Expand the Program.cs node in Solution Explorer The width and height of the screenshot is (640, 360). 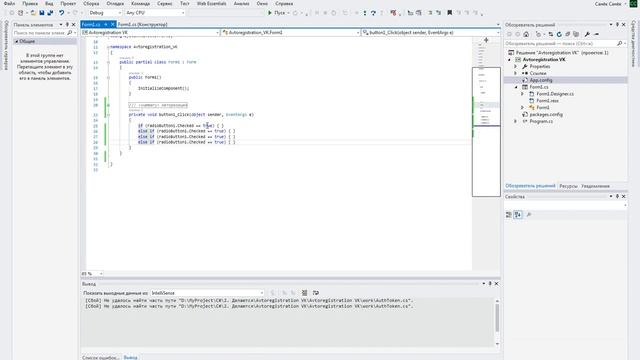(516, 122)
